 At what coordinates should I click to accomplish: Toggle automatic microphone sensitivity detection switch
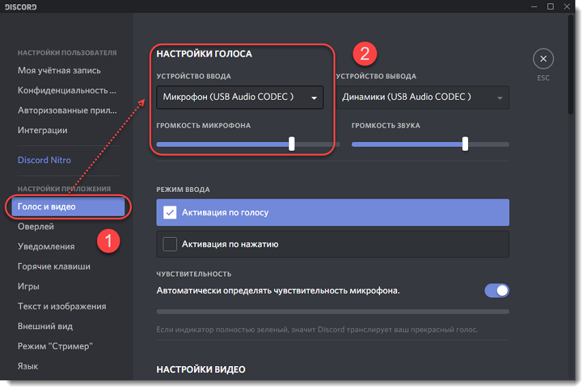point(497,291)
